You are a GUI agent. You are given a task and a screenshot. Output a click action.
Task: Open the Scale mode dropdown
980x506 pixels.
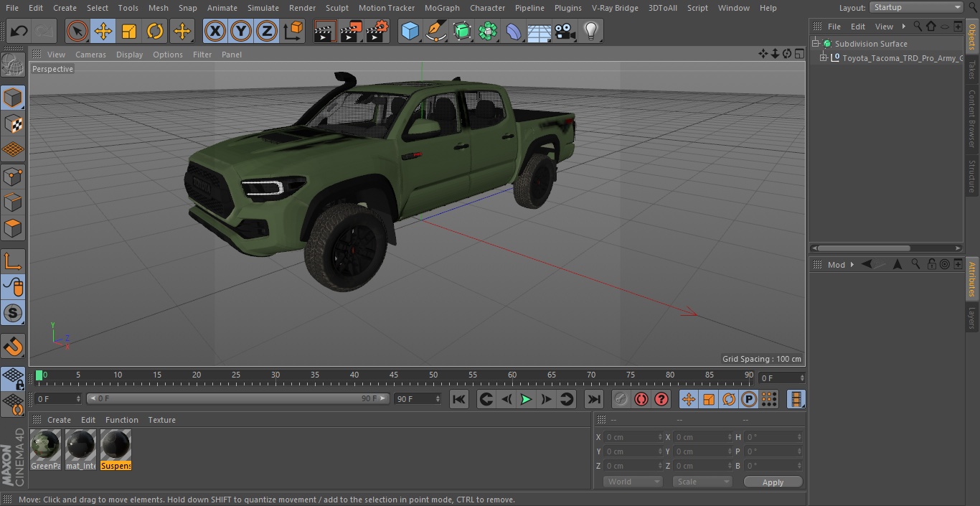click(x=702, y=482)
